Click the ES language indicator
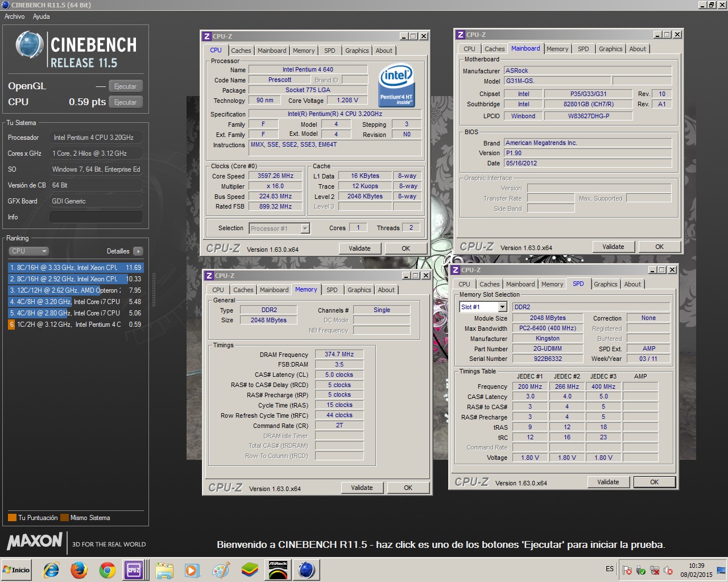 (610, 569)
